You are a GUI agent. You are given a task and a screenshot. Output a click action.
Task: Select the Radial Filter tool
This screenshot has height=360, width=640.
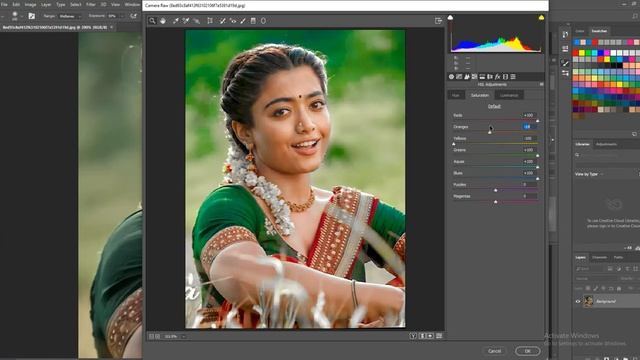click(263, 21)
